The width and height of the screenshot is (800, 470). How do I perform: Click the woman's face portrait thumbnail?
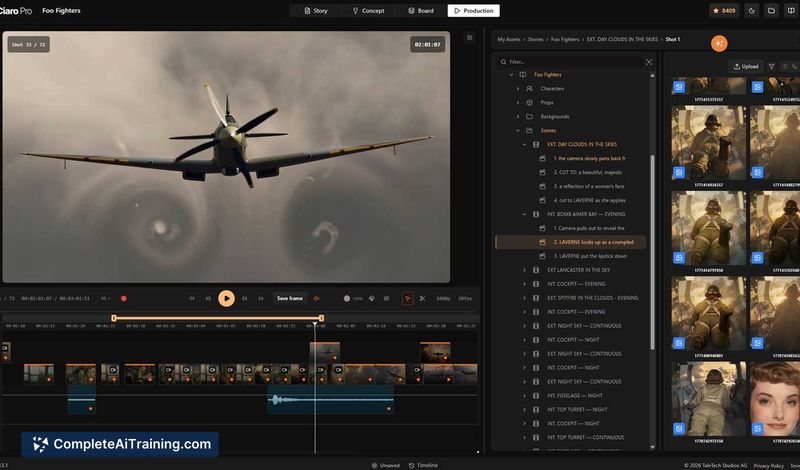pos(774,399)
